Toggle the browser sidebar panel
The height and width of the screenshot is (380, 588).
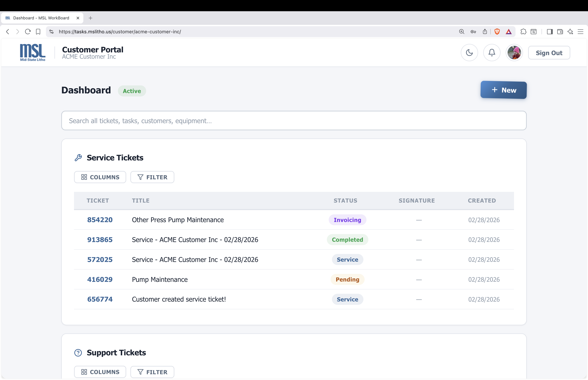pyautogui.click(x=550, y=32)
